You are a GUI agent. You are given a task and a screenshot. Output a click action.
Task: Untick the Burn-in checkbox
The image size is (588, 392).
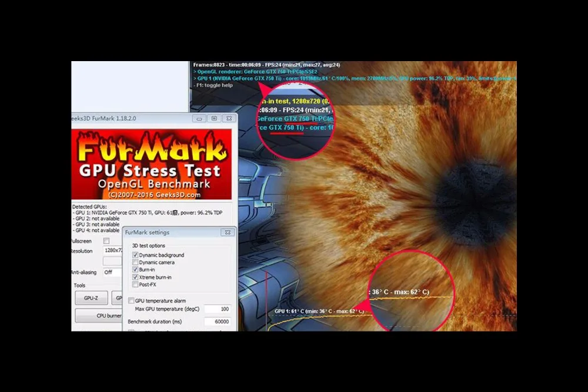click(x=135, y=269)
